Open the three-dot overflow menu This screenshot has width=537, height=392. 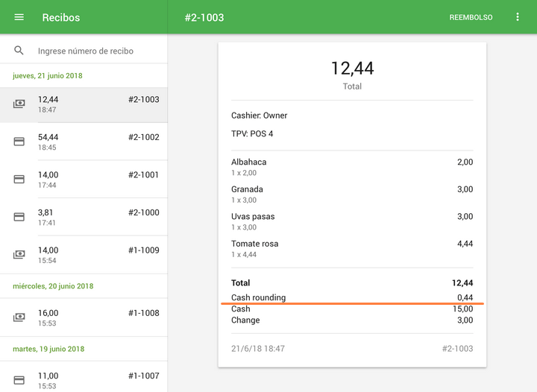[518, 17]
